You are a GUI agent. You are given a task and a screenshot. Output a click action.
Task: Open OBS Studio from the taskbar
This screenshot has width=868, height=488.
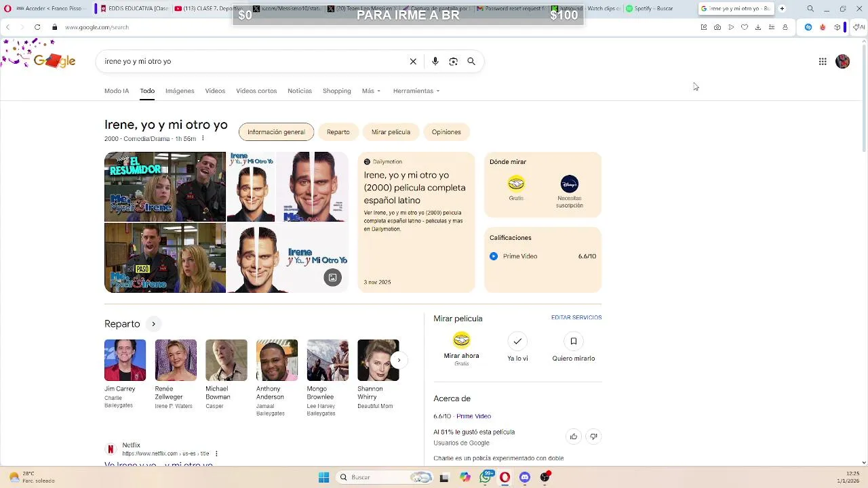(x=545, y=477)
